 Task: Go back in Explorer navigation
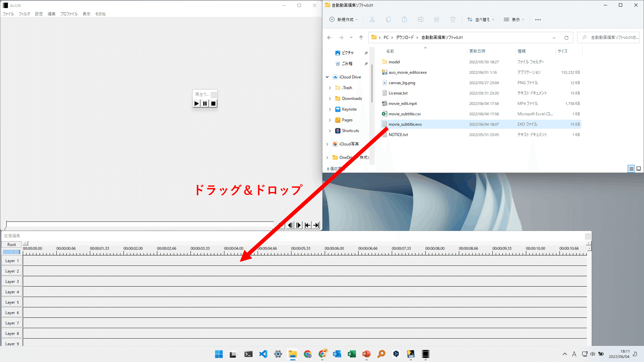click(x=329, y=38)
